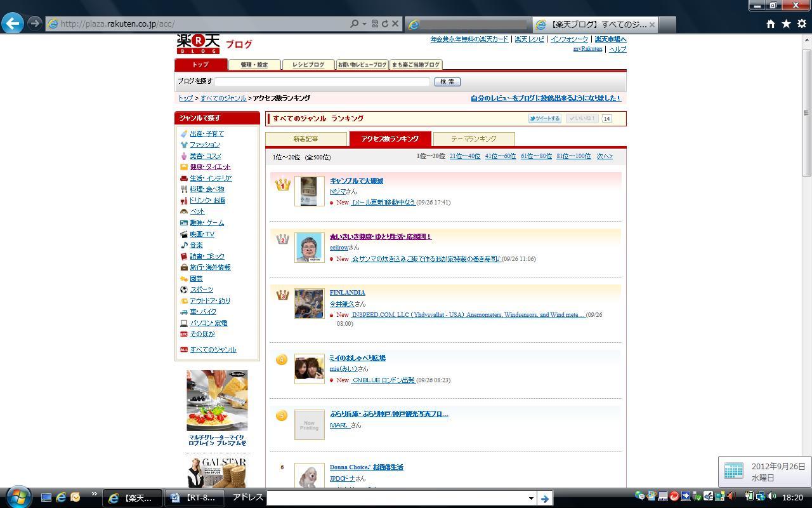Expand the address bar search dropdown arrow
The image size is (812, 508).
364,23
